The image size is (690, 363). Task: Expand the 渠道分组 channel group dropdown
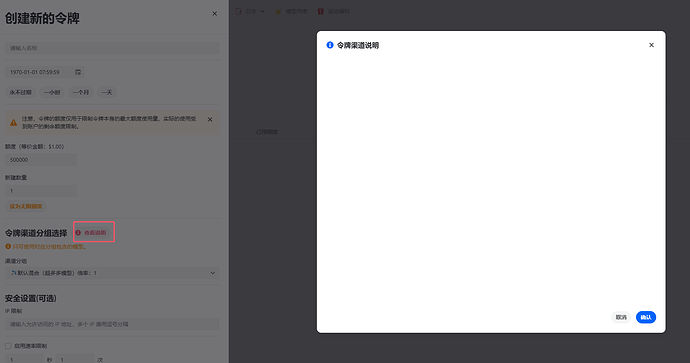112,273
